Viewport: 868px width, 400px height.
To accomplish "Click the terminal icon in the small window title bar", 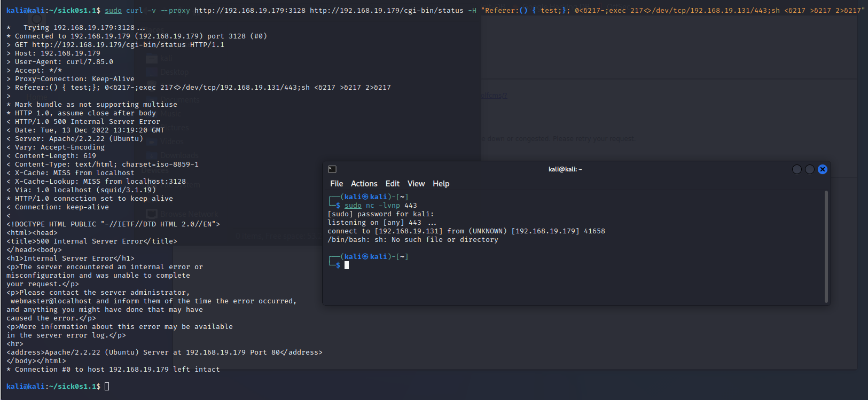I will tap(332, 169).
